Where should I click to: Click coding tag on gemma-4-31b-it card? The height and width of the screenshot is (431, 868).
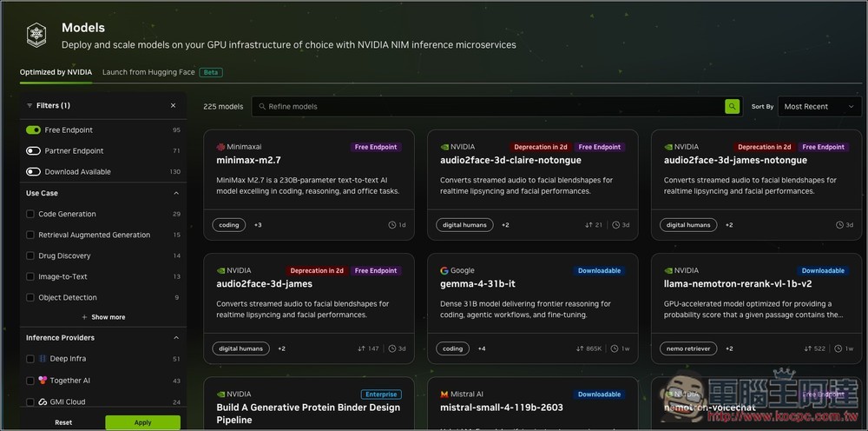coord(453,348)
